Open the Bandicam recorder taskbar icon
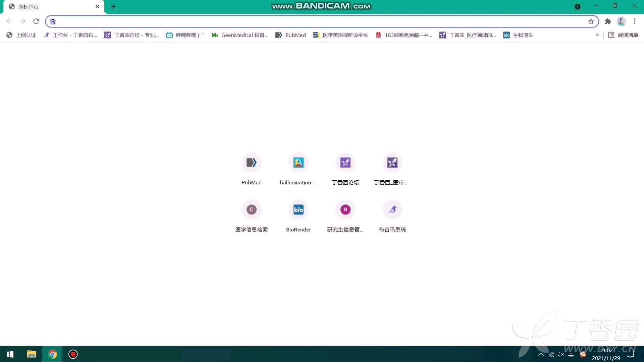Image resolution: width=644 pixels, height=362 pixels. pos(73,354)
